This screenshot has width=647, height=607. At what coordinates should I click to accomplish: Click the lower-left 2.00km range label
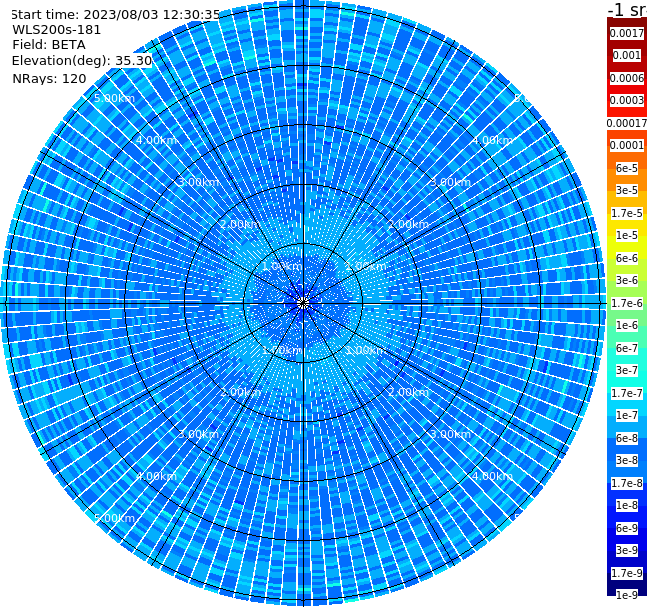pos(240,392)
